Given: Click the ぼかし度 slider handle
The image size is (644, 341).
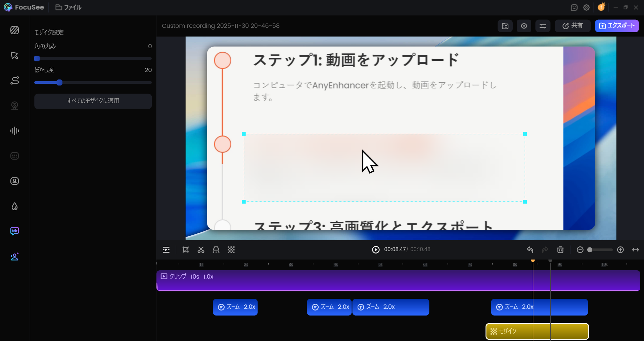Looking at the screenshot, I should (x=59, y=82).
